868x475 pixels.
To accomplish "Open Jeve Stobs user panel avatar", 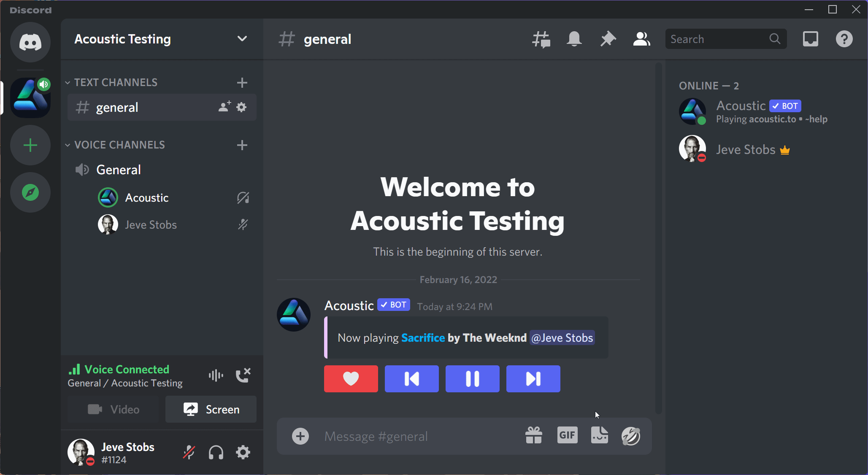I will tap(81, 452).
